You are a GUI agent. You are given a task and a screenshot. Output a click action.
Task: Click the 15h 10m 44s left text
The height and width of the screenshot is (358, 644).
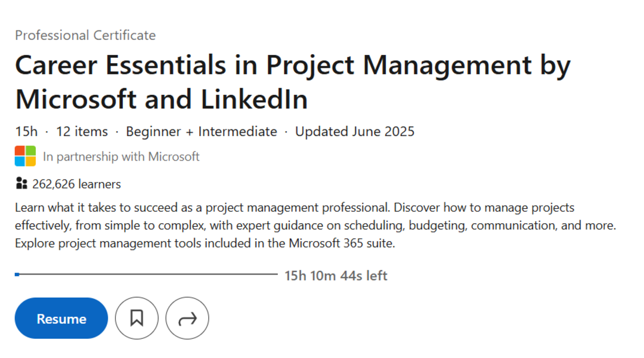[336, 276]
